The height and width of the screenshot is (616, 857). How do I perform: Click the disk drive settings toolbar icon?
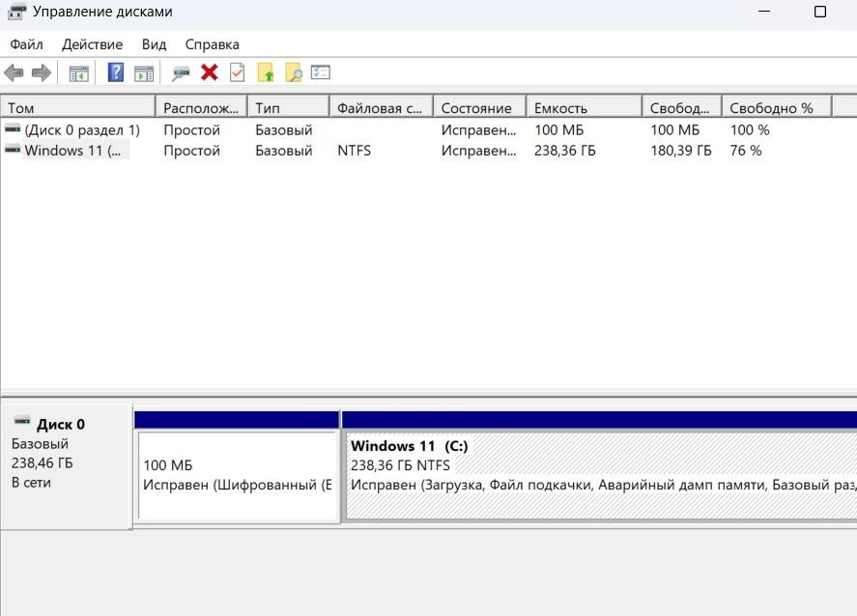point(181,73)
